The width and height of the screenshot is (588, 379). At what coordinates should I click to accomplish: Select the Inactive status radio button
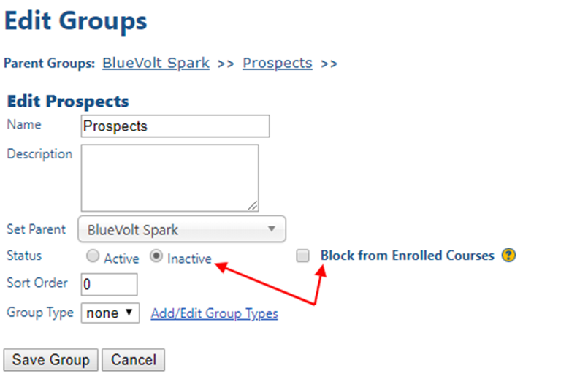(156, 256)
